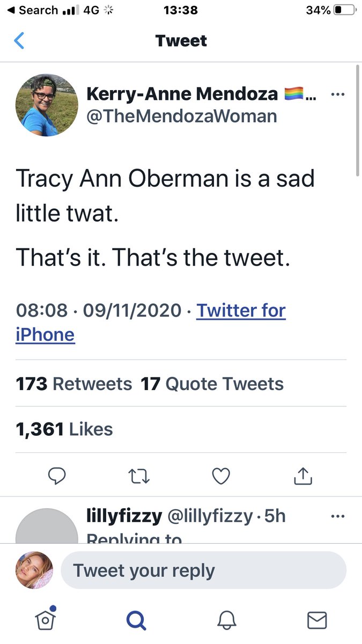The image size is (362, 644).
Task: Like the tweet with heart icon
Action: point(221,475)
